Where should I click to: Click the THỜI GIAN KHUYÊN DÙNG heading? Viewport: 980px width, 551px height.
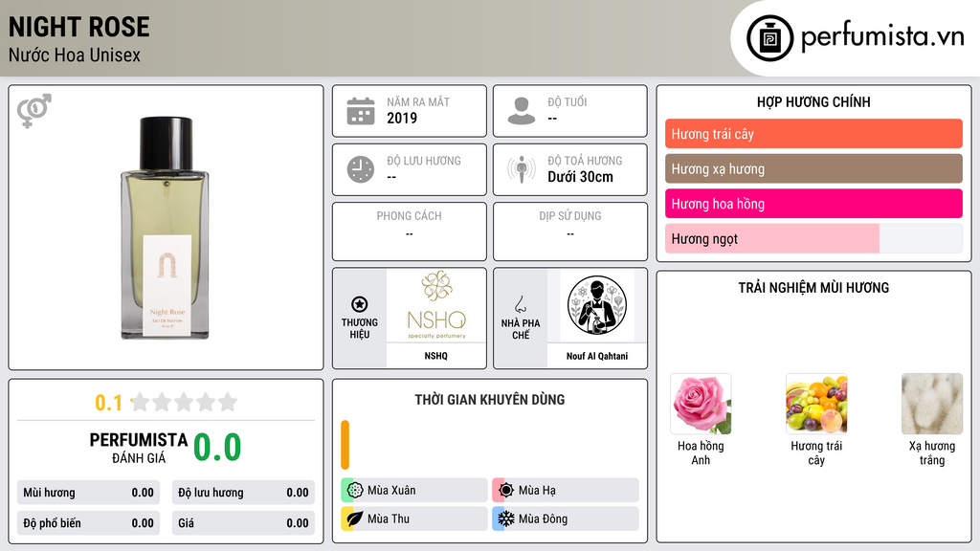pyautogui.click(x=490, y=400)
